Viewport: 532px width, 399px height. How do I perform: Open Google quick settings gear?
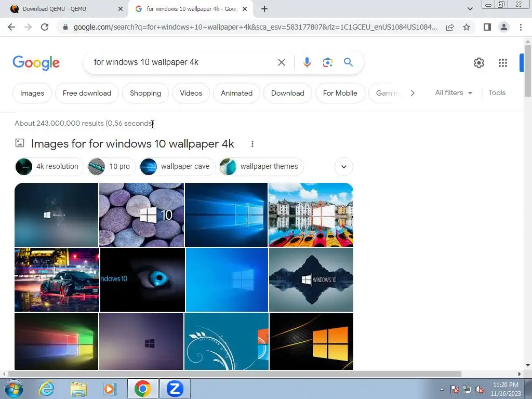(x=478, y=63)
